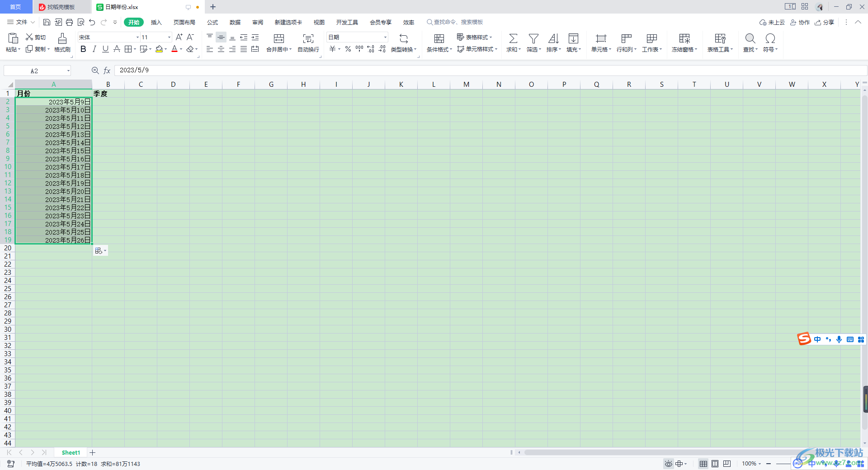Click the Symbol (符号) omega icon

(x=770, y=38)
